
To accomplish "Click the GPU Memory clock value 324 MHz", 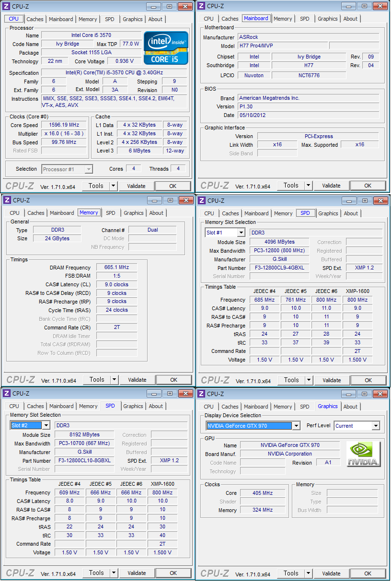I will pyautogui.click(x=263, y=510).
